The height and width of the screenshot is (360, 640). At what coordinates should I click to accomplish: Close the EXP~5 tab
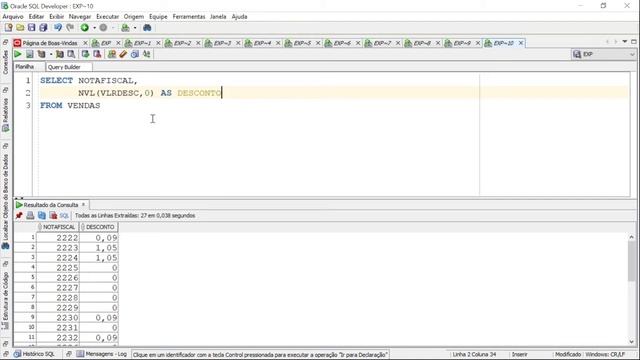(318, 43)
